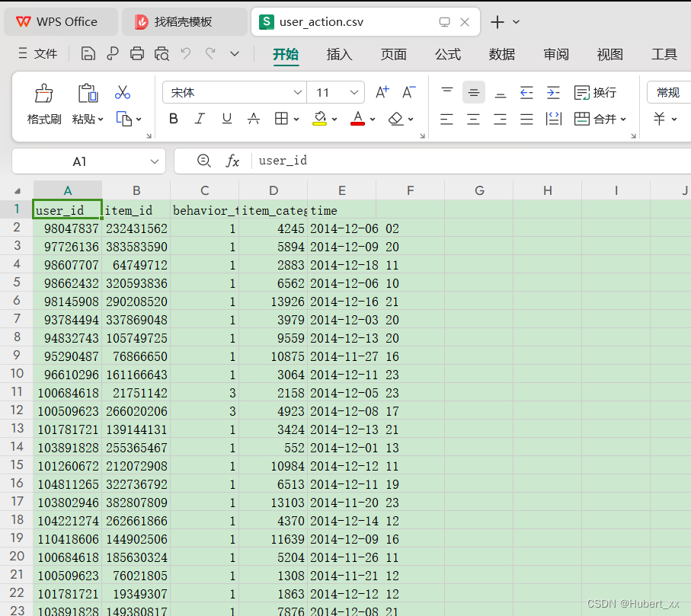Click the Select All corner triangle
The image size is (691, 616).
pyautogui.click(x=18, y=190)
